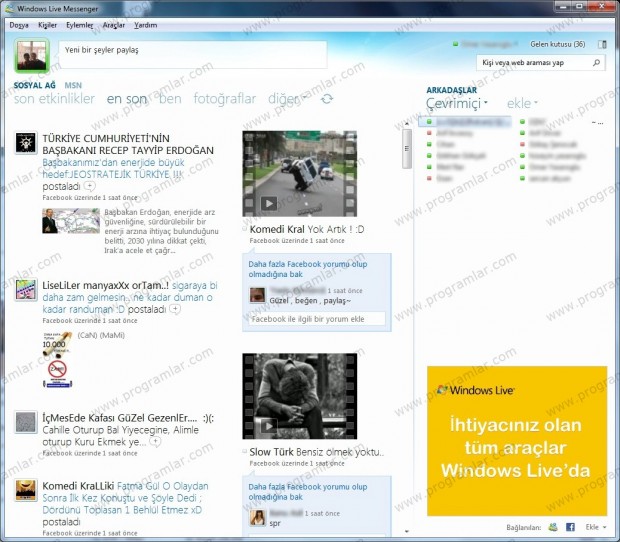Click Komedi KraLLiki avatar icon
This screenshot has height=542, width=620.
pyautogui.click(x=26, y=490)
